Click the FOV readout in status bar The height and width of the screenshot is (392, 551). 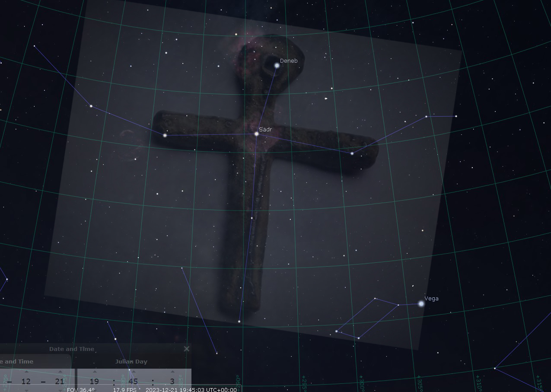pyautogui.click(x=81, y=389)
